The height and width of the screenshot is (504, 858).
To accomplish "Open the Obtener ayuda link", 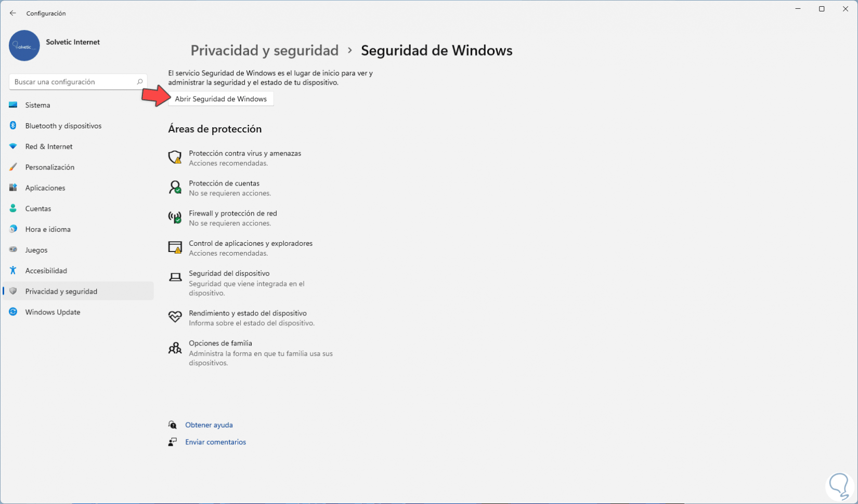I will tap(209, 425).
